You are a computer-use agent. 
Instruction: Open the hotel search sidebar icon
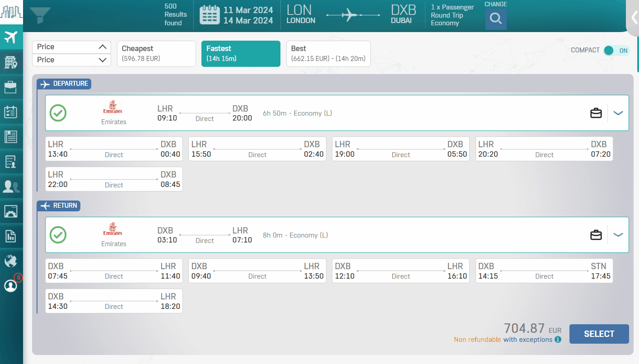point(11,62)
